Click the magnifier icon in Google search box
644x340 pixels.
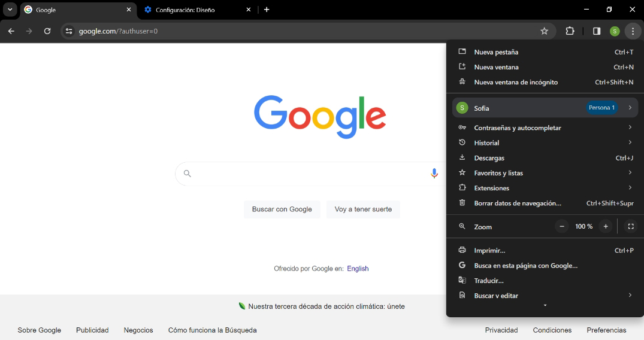[x=188, y=174]
